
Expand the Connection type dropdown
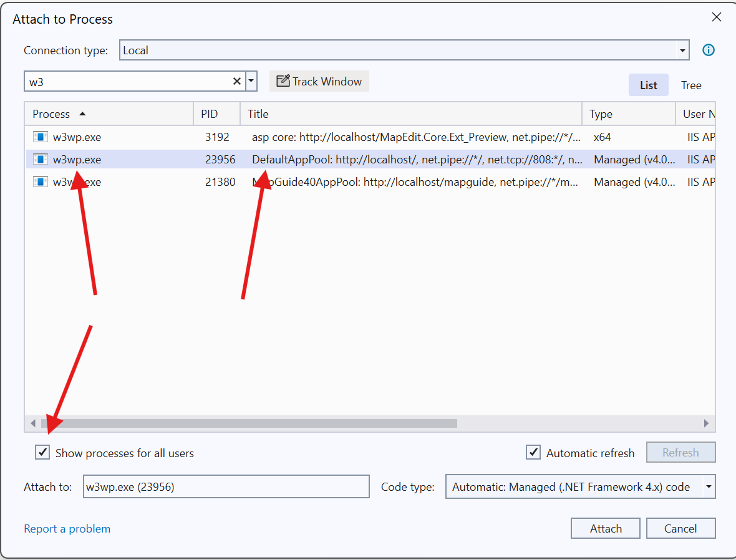click(x=683, y=51)
